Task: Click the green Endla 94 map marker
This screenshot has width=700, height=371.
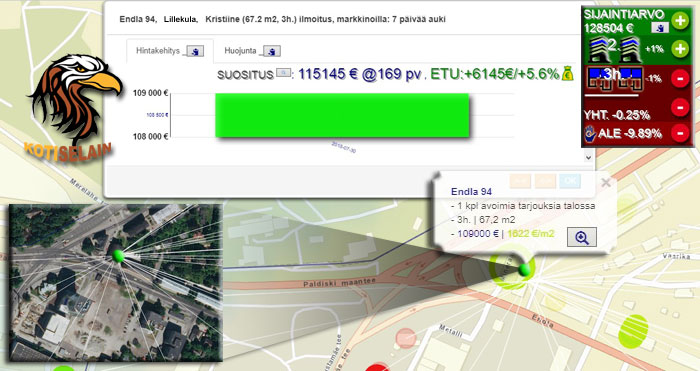Action: click(x=525, y=270)
